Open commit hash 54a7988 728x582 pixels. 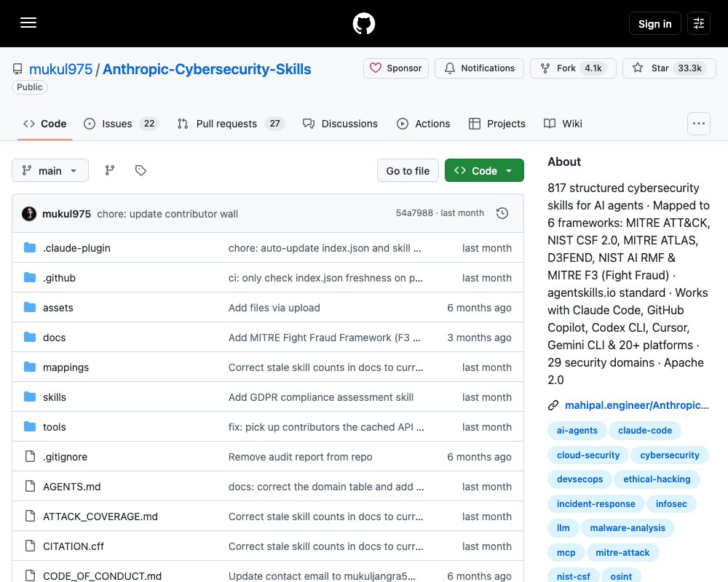pyautogui.click(x=414, y=213)
